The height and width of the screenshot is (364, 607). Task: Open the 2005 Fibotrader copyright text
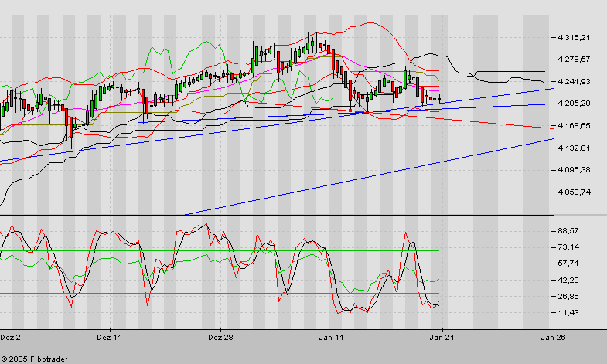tap(35, 359)
